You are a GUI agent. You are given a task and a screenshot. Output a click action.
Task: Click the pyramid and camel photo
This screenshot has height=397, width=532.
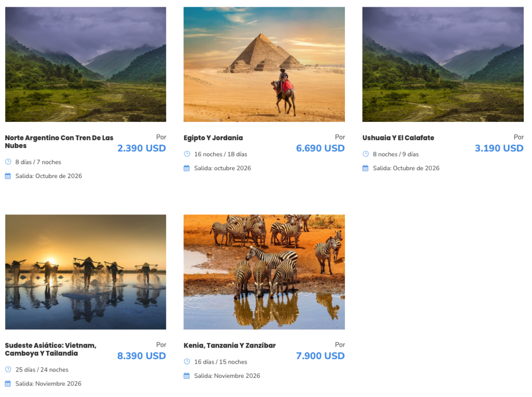click(x=264, y=64)
